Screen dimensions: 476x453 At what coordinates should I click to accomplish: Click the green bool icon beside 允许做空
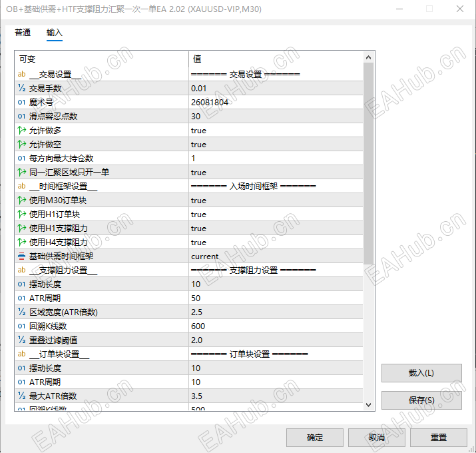pyautogui.click(x=21, y=144)
